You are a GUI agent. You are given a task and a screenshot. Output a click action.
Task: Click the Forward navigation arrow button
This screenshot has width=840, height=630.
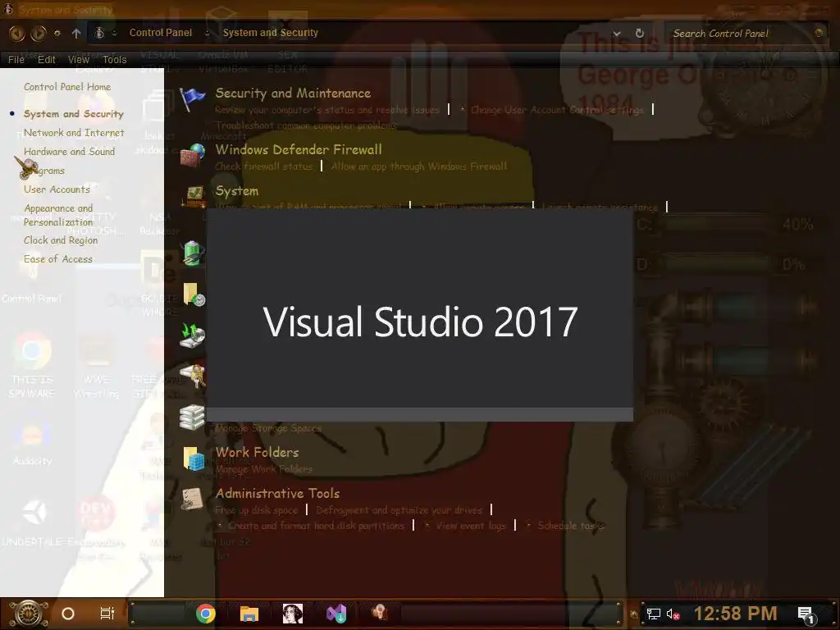38,33
